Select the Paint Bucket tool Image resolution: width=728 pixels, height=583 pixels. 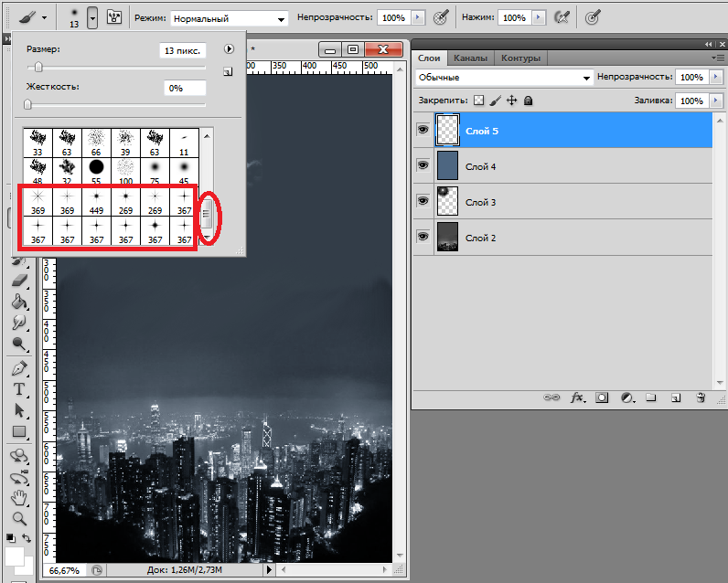[19, 302]
